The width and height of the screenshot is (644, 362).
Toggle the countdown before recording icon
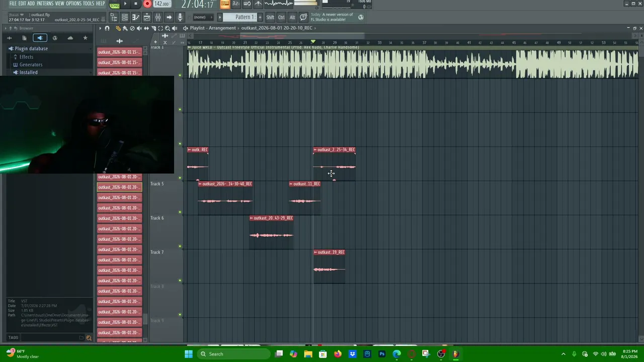click(236, 4)
